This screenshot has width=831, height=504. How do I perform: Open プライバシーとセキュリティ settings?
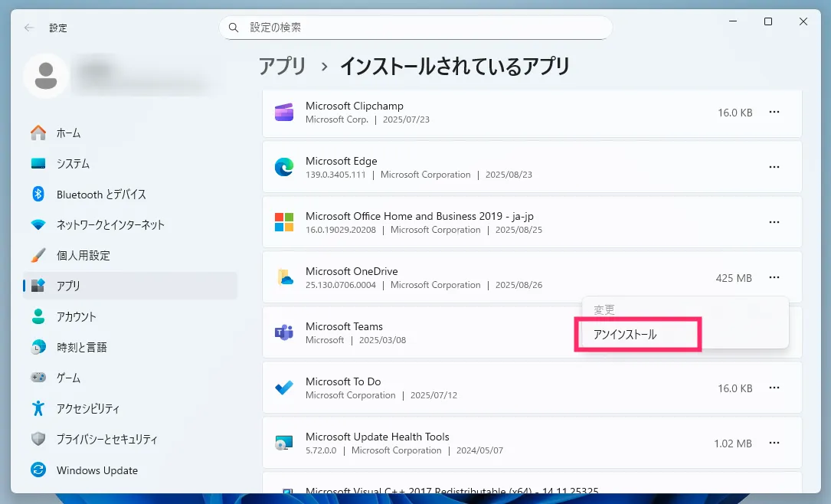[130, 439]
